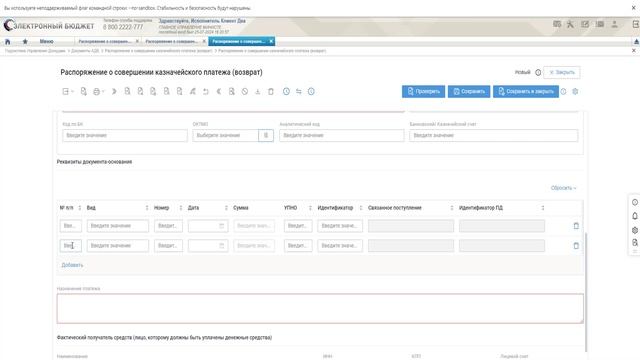Open the calendar in first row Дата field

coord(222,226)
